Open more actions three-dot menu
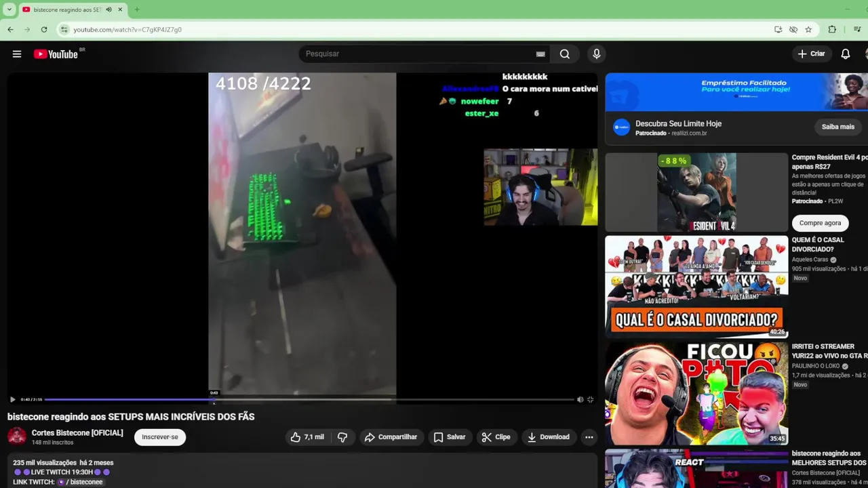 click(589, 437)
